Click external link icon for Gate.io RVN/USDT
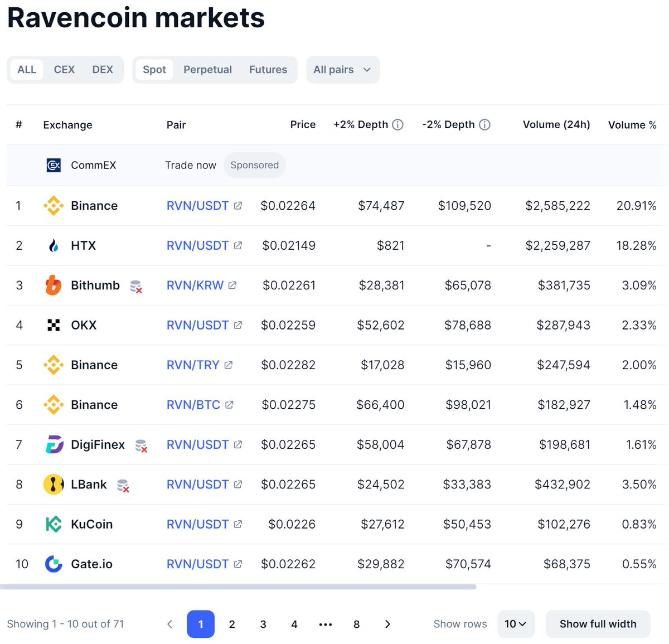 pyautogui.click(x=238, y=564)
